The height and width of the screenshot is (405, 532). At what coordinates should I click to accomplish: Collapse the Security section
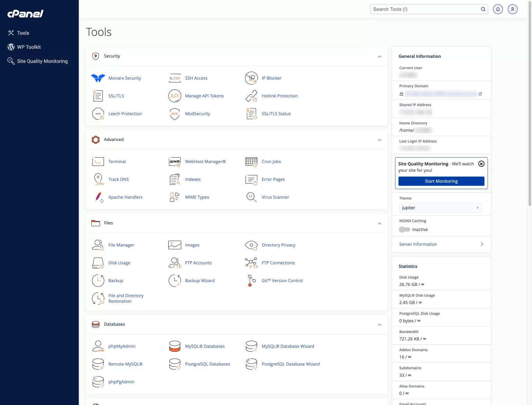click(380, 56)
